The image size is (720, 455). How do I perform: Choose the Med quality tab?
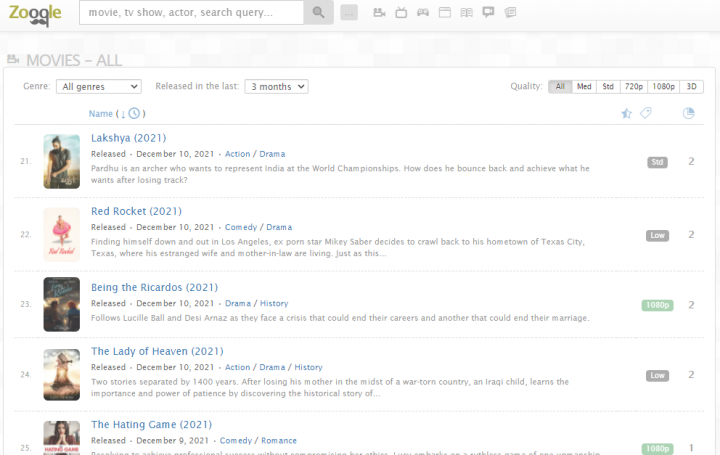(x=584, y=87)
